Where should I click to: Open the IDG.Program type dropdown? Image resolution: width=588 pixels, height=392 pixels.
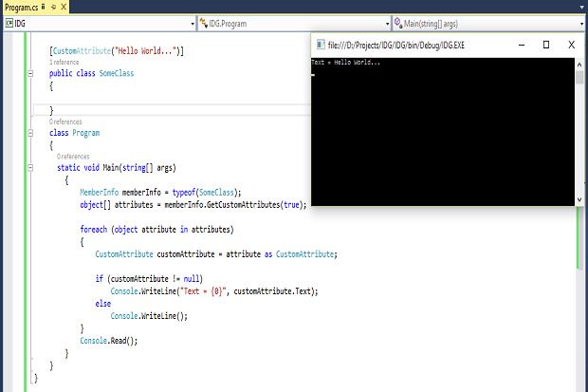[x=387, y=24]
